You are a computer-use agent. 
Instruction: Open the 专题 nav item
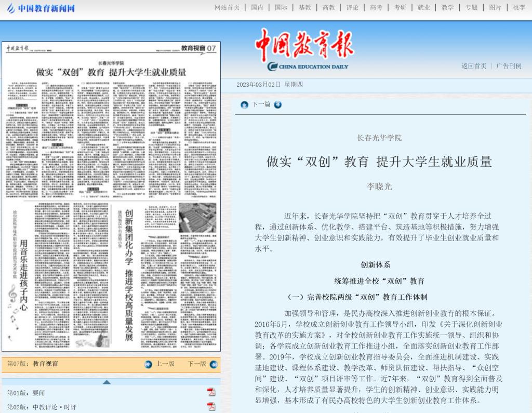pyautogui.click(x=471, y=7)
